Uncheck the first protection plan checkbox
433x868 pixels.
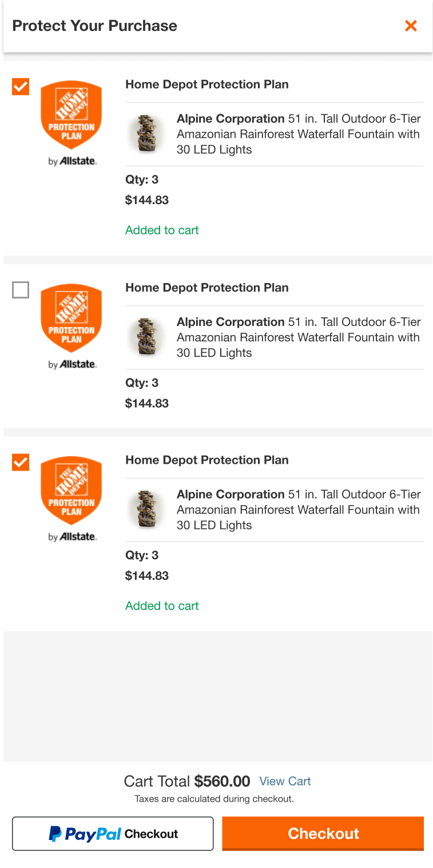[21, 87]
